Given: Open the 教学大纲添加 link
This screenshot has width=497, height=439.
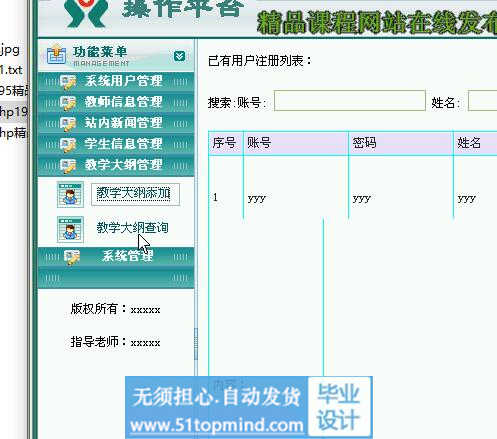Looking at the screenshot, I should [134, 194].
